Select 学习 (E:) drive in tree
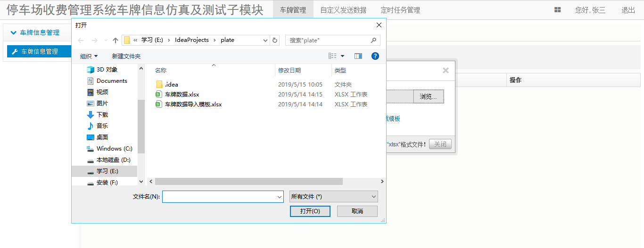This screenshot has width=644, height=248. coord(104,171)
